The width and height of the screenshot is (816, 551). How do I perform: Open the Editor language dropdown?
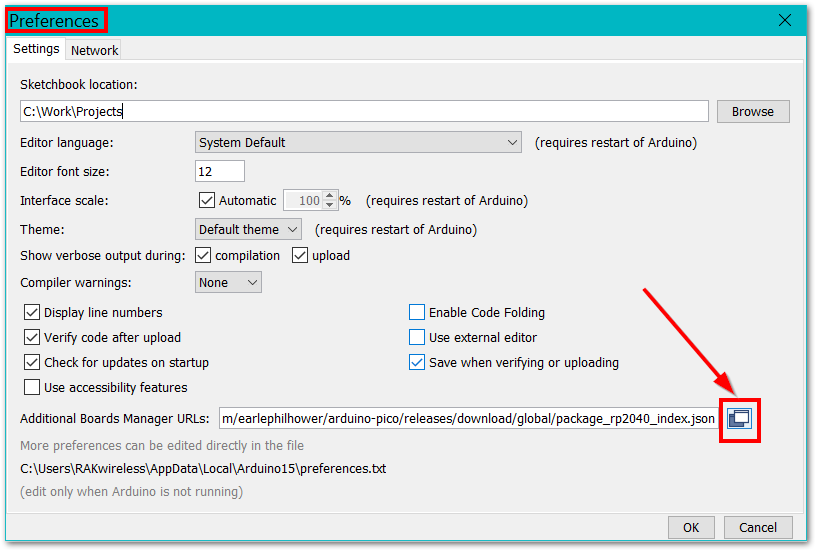coord(358,143)
